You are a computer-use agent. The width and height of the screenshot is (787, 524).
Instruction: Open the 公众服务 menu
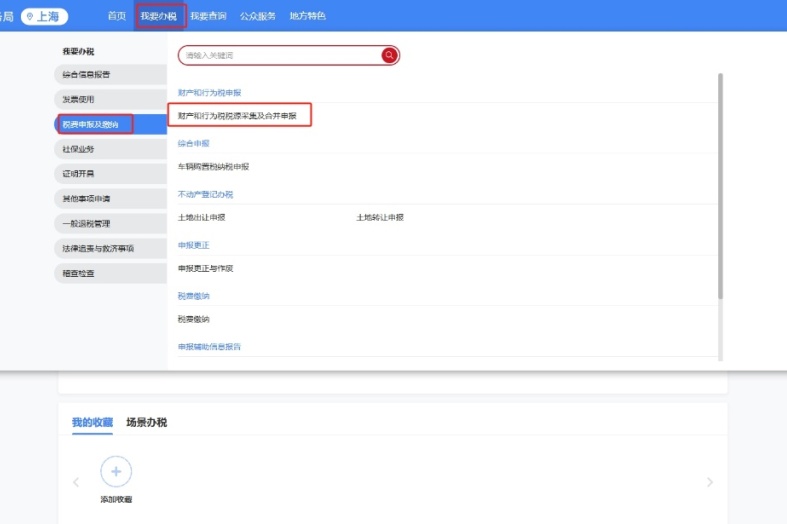click(257, 16)
